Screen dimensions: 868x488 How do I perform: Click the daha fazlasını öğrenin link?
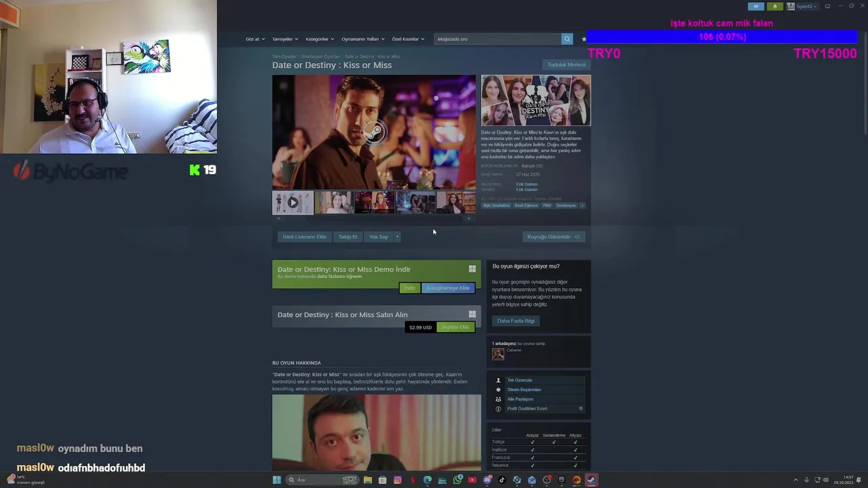(339, 277)
